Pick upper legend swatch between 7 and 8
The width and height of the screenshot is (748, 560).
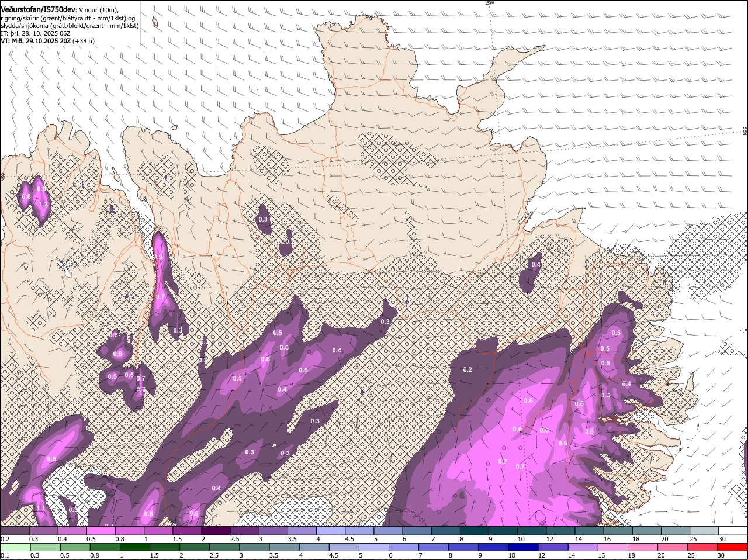tap(446, 530)
